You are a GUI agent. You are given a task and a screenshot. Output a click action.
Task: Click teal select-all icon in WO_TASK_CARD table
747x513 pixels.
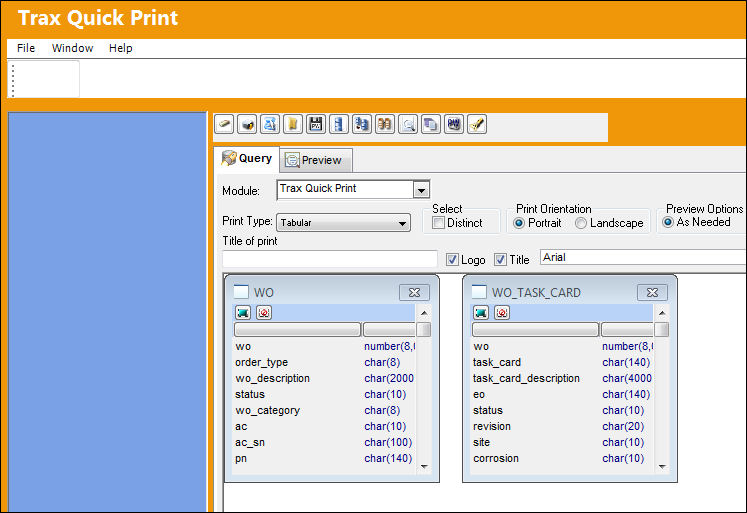pyautogui.click(x=481, y=312)
